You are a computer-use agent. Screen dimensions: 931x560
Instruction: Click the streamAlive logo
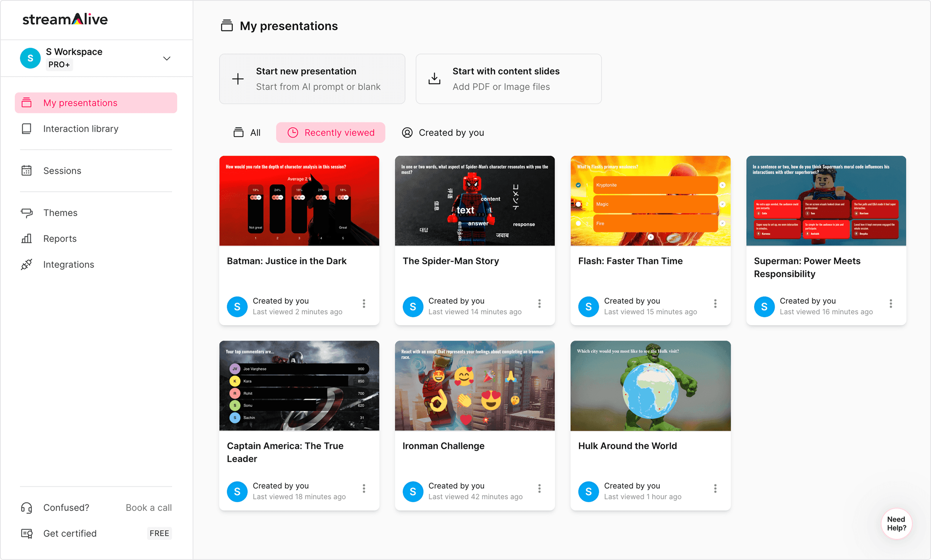point(65,19)
